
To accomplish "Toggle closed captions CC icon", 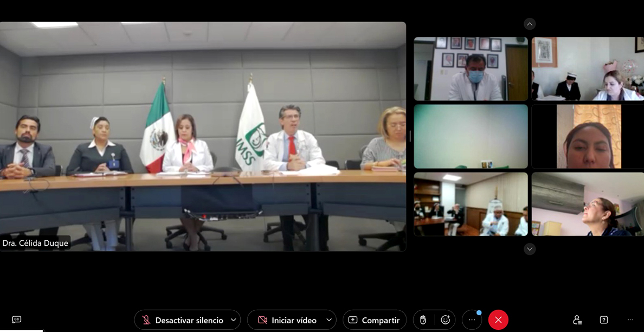I will click(x=17, y=320).
